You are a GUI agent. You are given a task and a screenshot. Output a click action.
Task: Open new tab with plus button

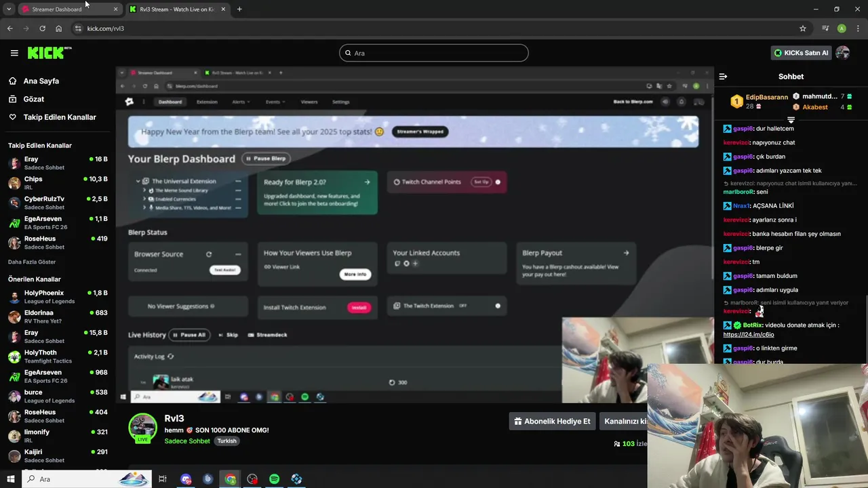coord(239,9)
